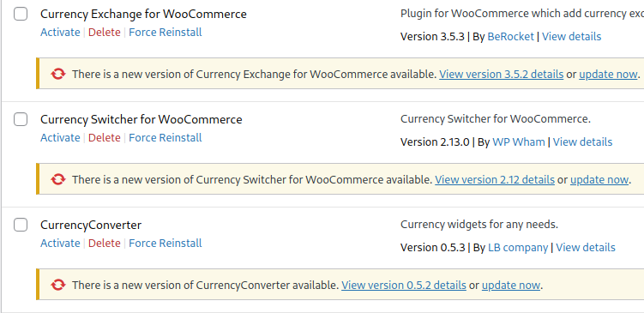
Task: Delete the CurrencyConverter plugin
Action: pyautogui.click(x=105, y=244)
